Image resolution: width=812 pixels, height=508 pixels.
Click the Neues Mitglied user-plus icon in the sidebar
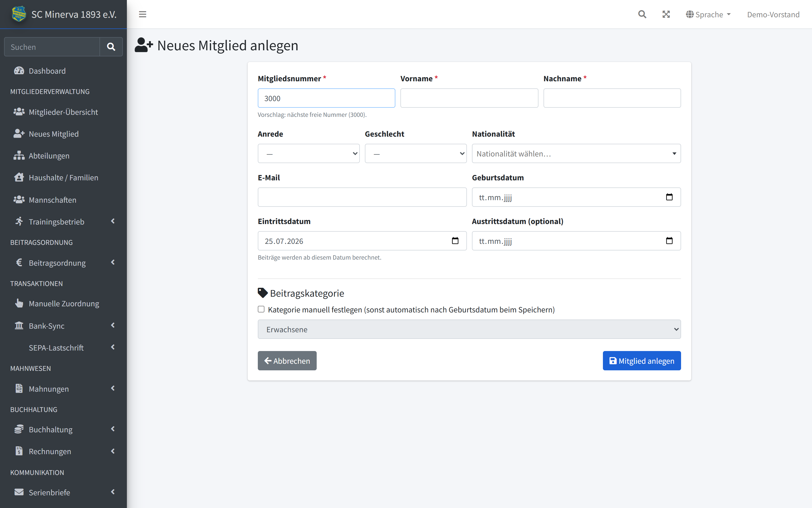[19, 133]
